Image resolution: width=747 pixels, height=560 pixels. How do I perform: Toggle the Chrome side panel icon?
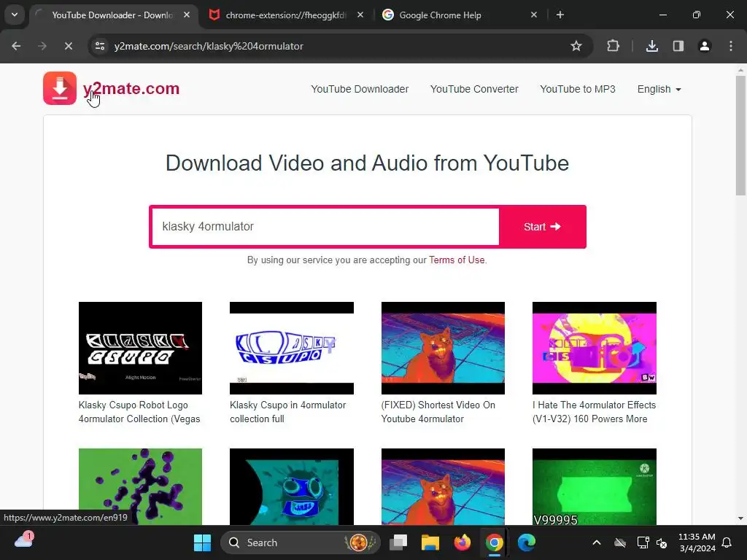click(678, 46)
